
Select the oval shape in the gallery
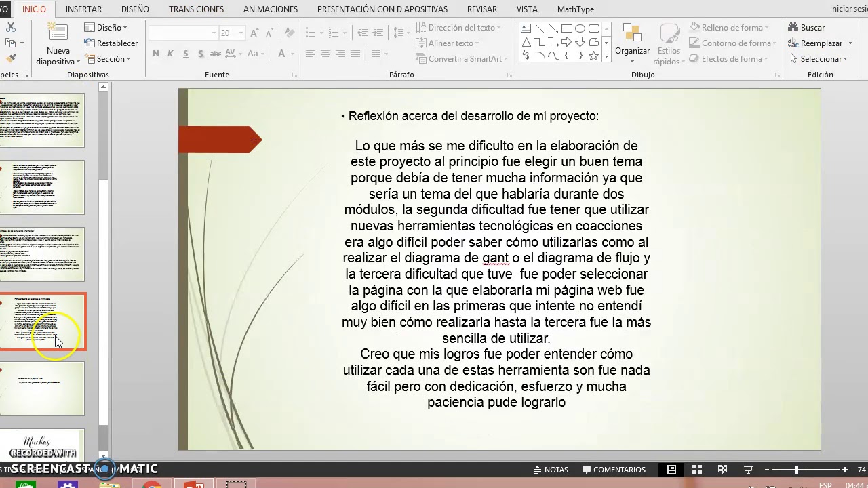tap(580, 28)
